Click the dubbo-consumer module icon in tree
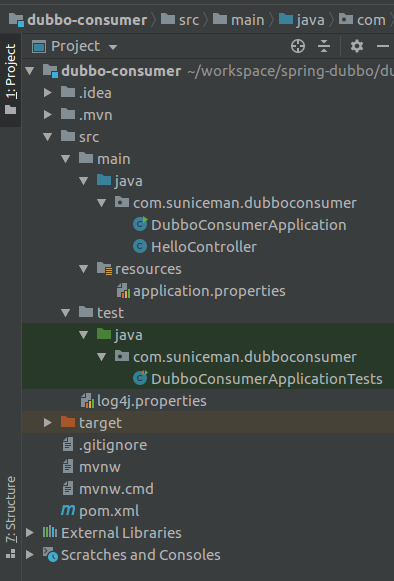The height and width of the screenshot is (581, 394). (50, 70)
